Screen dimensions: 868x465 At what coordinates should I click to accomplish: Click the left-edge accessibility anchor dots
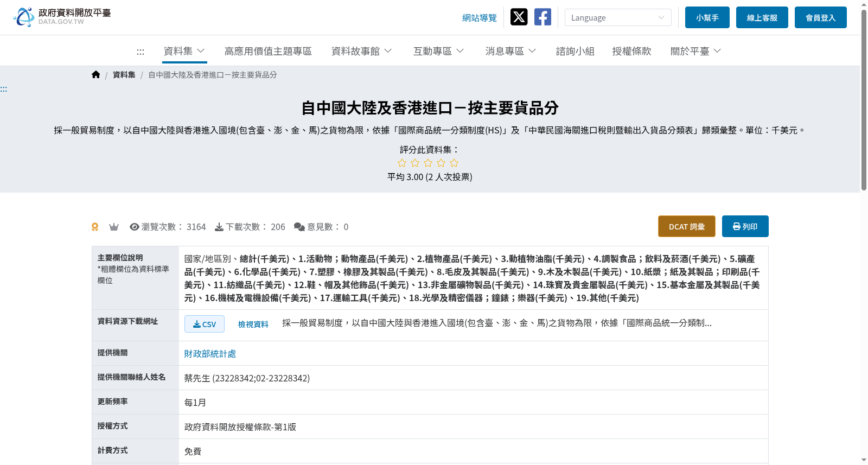(x=4, y=90)
